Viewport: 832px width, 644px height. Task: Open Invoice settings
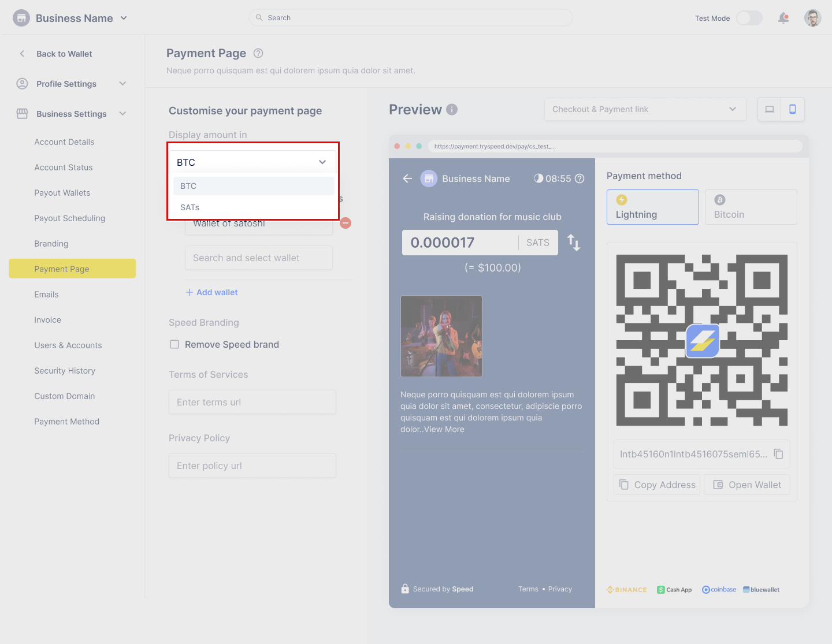[x=47, y=320]
